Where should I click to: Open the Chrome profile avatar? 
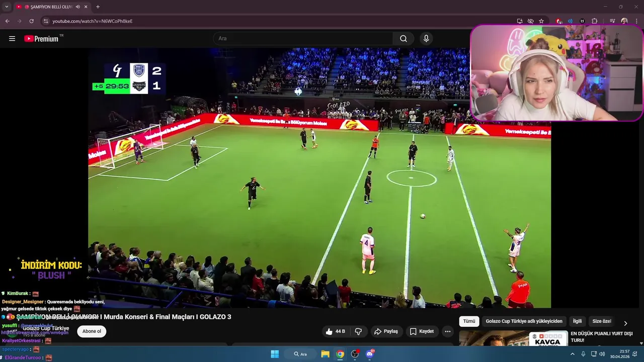pos(624,21)
